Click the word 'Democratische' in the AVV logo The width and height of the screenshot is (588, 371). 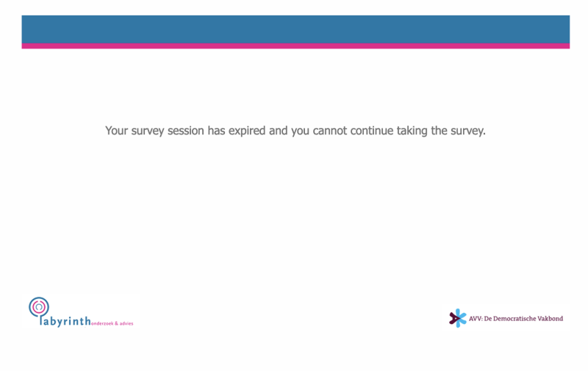point(514,319)
